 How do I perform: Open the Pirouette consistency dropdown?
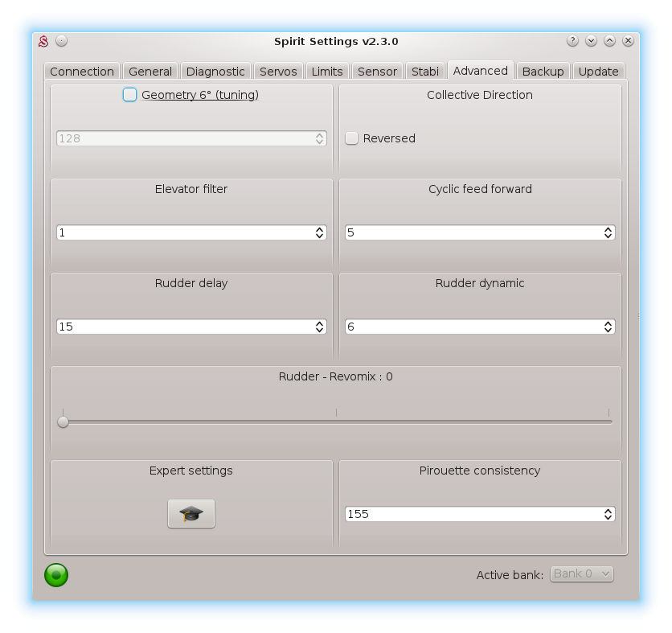click(x=480, y=514)
